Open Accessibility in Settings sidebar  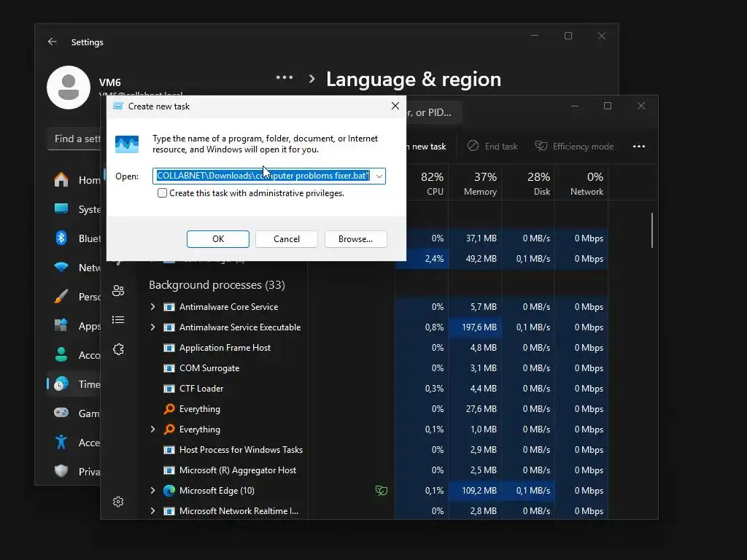coord(76,443)
